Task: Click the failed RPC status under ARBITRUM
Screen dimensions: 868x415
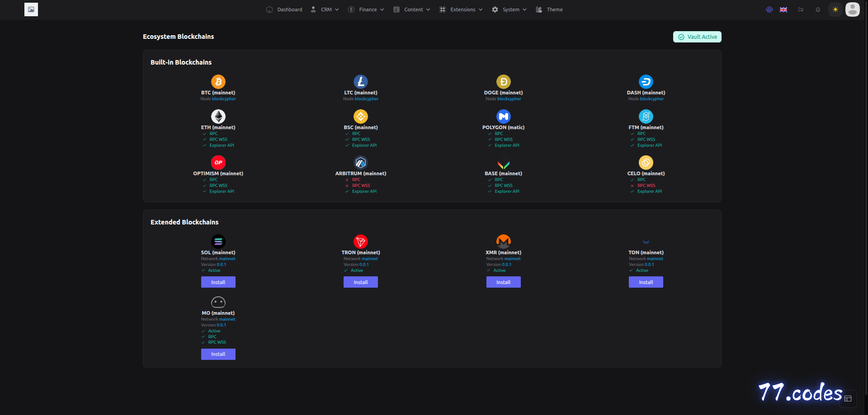Action: point(353,180)
